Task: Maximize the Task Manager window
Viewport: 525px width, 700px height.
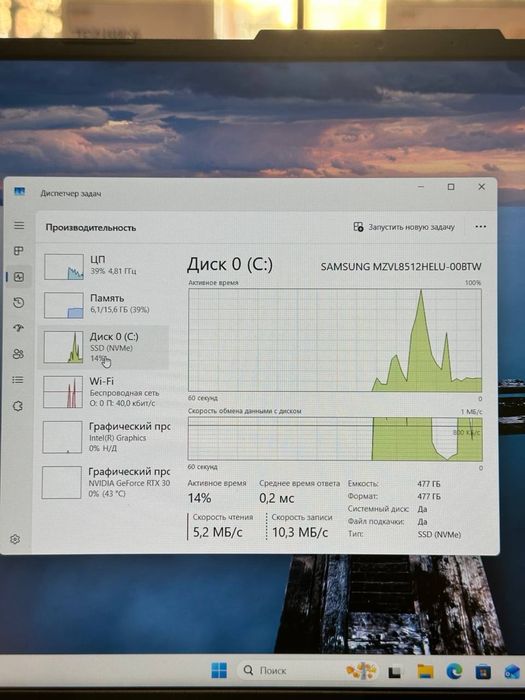Action: 451,187
